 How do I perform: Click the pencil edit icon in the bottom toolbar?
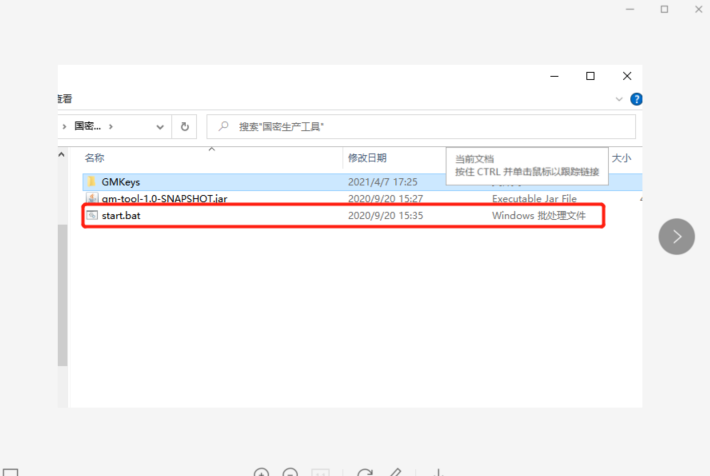[395, 472]
